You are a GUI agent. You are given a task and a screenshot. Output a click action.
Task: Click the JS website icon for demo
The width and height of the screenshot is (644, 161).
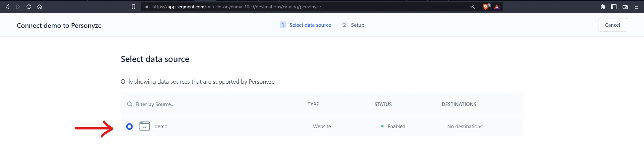145,126
